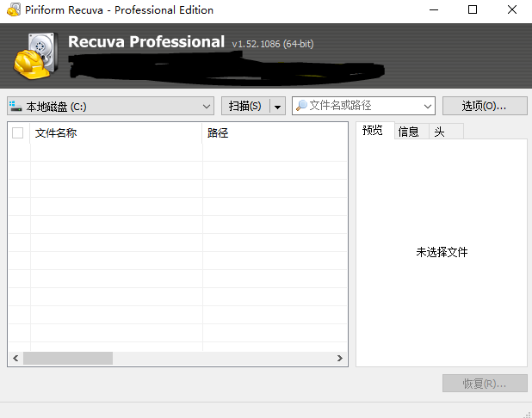Click the magnifier icon in the search field
This screenshot has width=532, height=418.
coord(301,106)
